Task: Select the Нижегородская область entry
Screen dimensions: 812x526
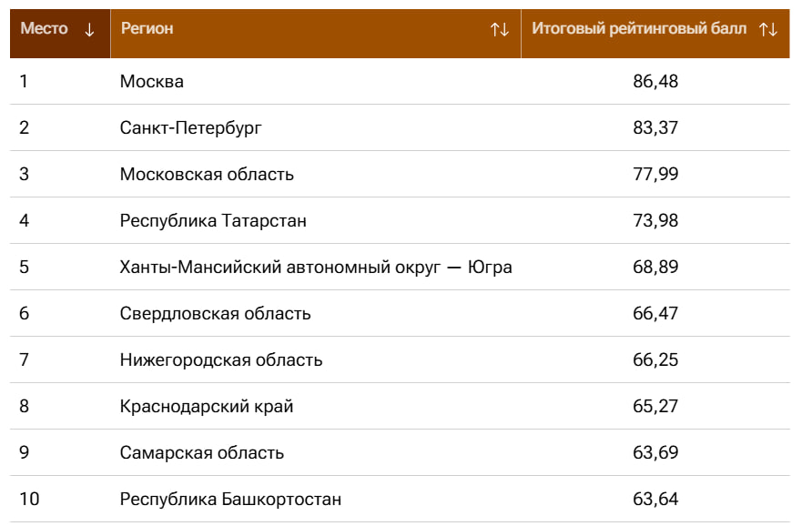Action: (x=221, y=360)
